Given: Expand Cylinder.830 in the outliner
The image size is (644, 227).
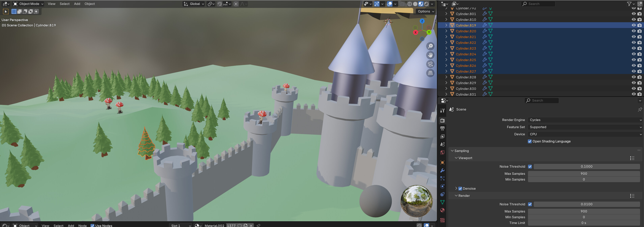Looking at the screenshot, I should pyautogui.click(x=446, y=89).
